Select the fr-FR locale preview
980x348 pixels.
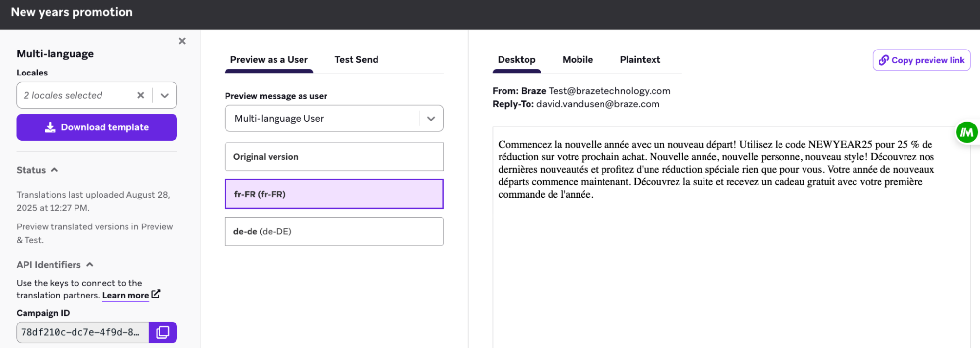(x=334, y=194)
